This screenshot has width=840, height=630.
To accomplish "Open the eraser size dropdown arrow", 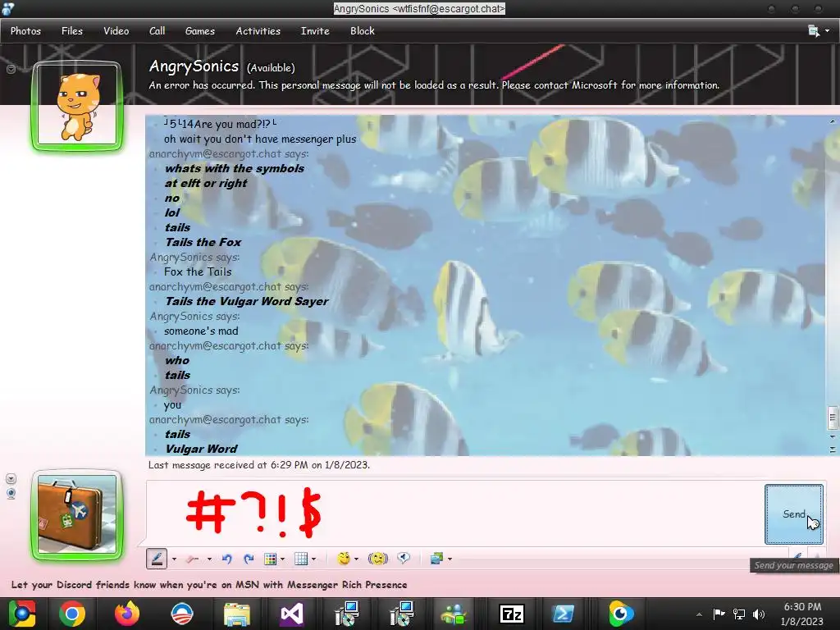I will pyautogui.click(x=209, y=559).
